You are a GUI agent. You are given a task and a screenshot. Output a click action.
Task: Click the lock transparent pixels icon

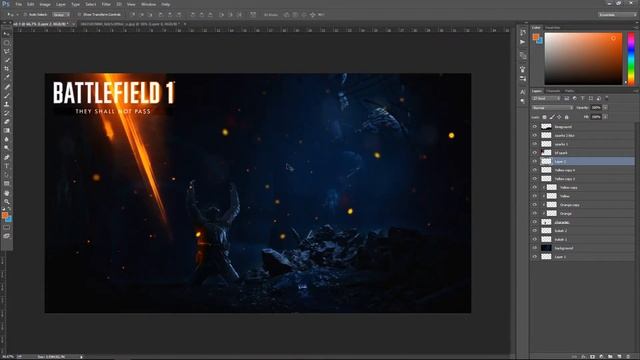click(x=544, y=117)
